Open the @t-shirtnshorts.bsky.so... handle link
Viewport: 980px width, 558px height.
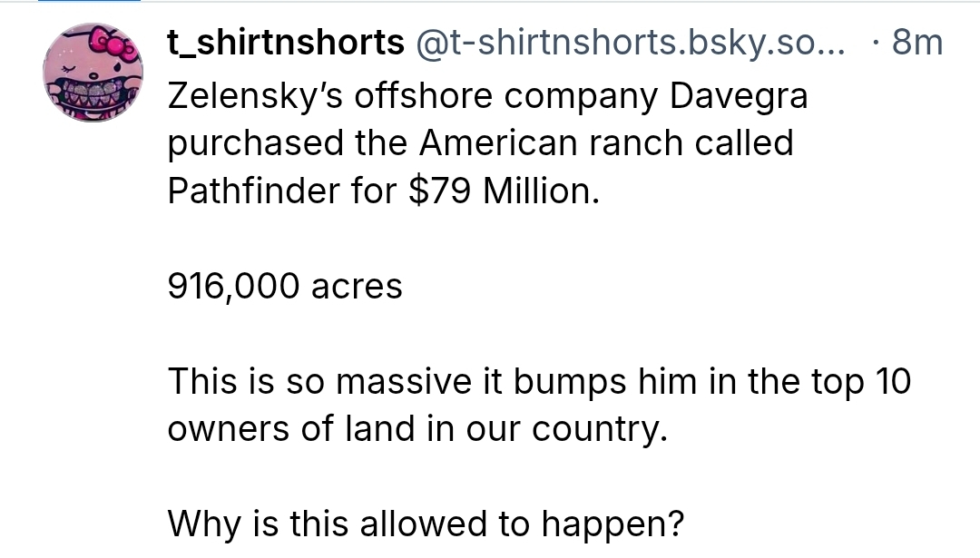tap(628, 43)
